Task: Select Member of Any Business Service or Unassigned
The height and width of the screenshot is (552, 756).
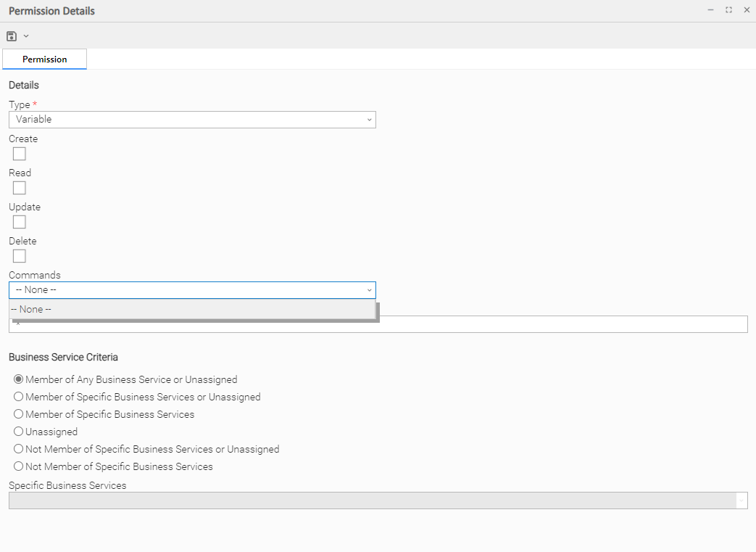Action: click(19, 379)
